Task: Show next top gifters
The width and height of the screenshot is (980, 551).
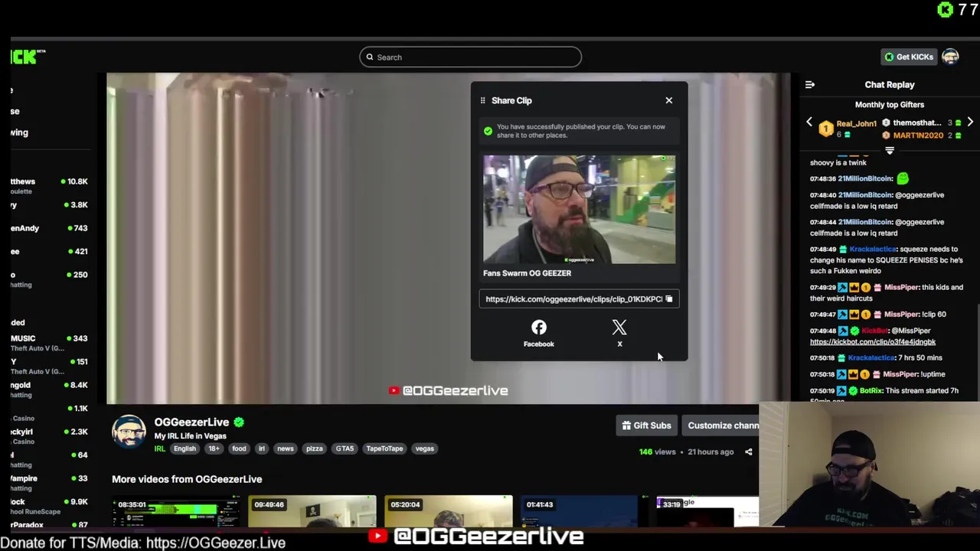Action: pos(970,122)
